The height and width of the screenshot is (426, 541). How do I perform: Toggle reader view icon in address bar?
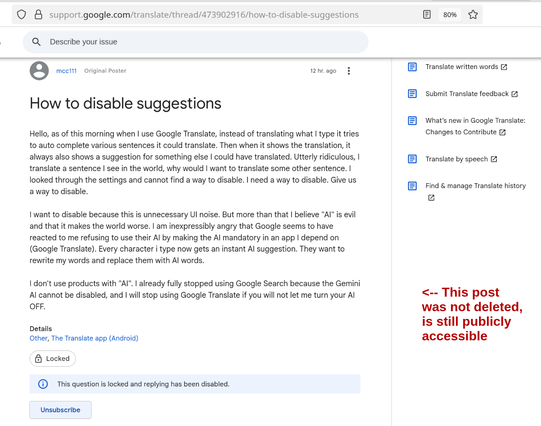click(427, 14)
